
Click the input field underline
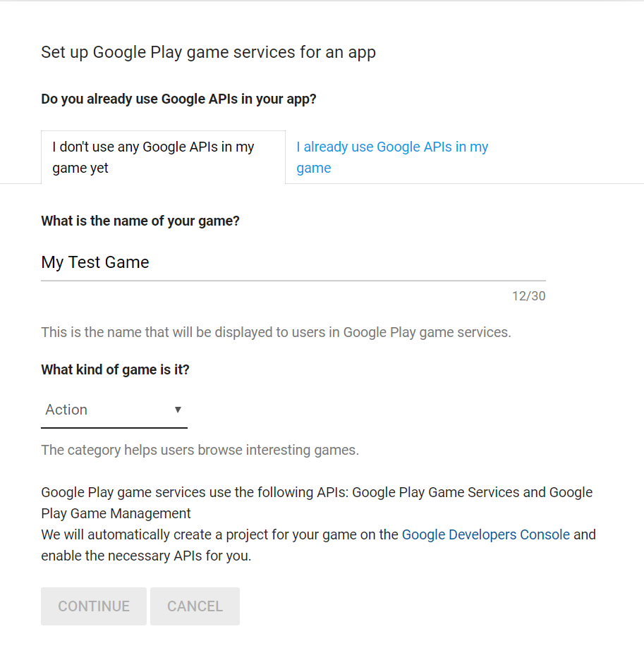click(x=293, y=279)
